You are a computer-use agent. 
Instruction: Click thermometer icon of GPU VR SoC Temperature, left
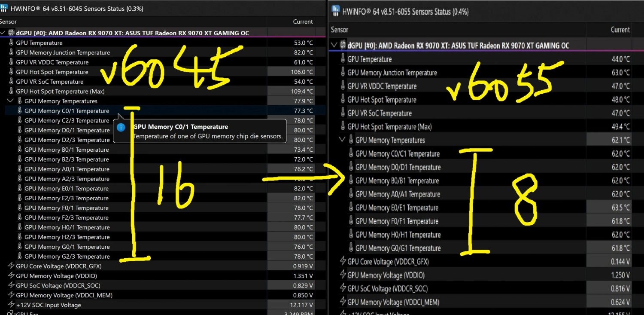(x=11, y=81)
